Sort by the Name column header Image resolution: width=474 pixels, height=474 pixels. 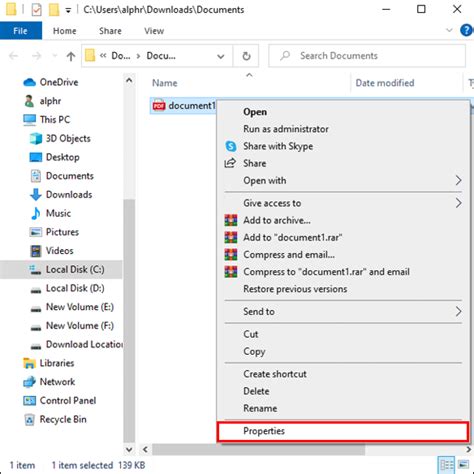point(165,83)
